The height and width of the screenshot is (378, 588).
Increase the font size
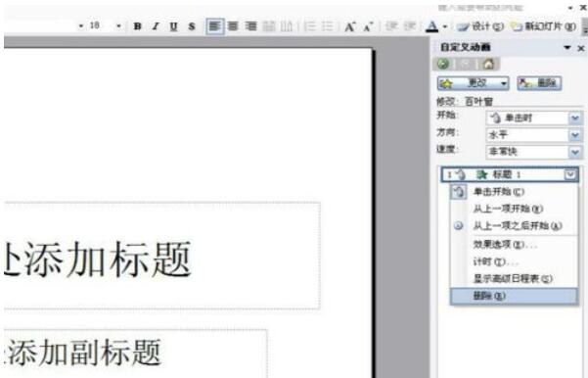point(349,26)
